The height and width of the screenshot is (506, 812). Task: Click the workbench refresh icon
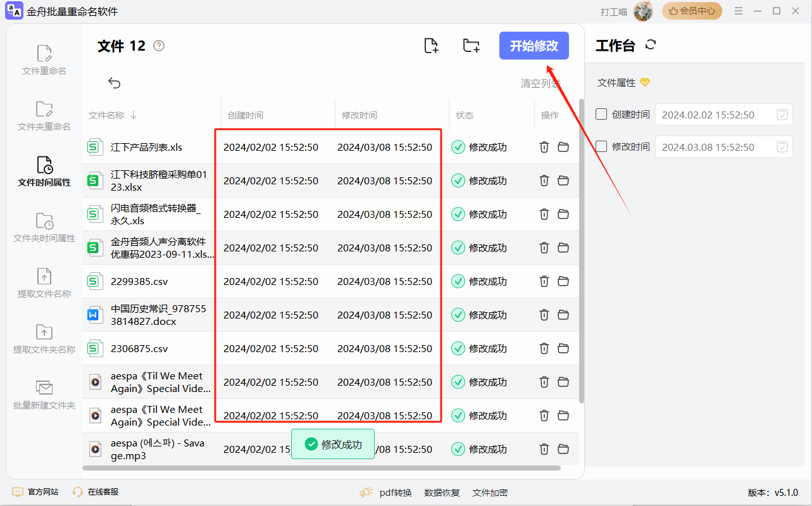pos(651,45)
